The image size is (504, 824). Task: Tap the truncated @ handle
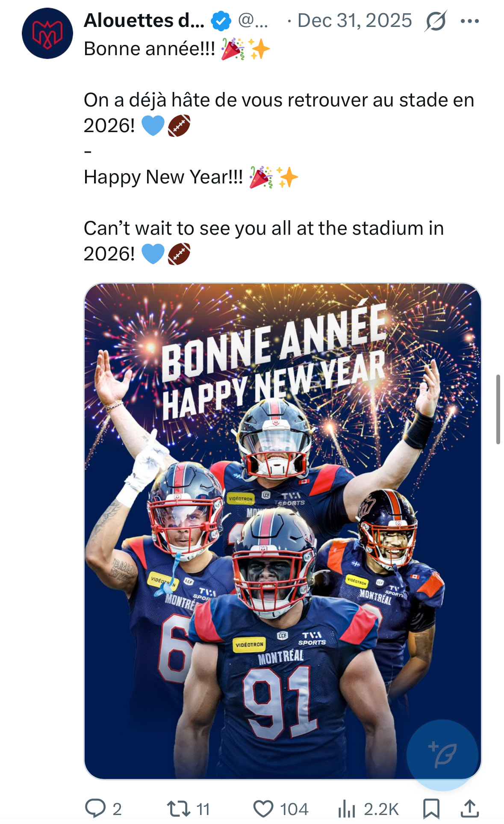point(253,21)
